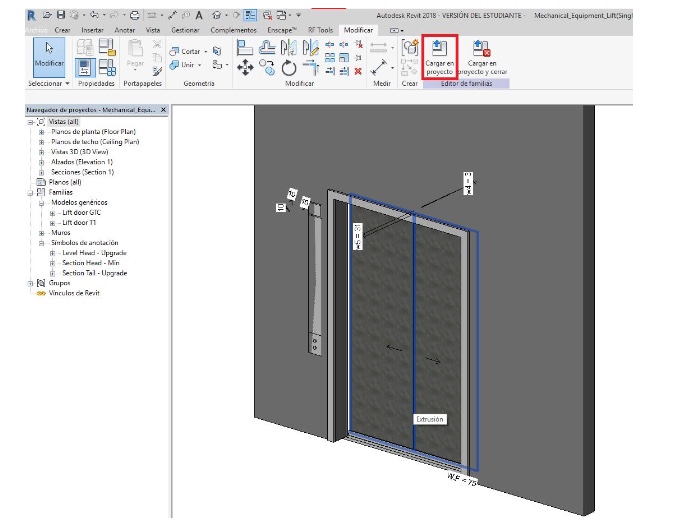Open the default 3D view icon
Viewport: 679px width, 522px height.
click(217, 16)
